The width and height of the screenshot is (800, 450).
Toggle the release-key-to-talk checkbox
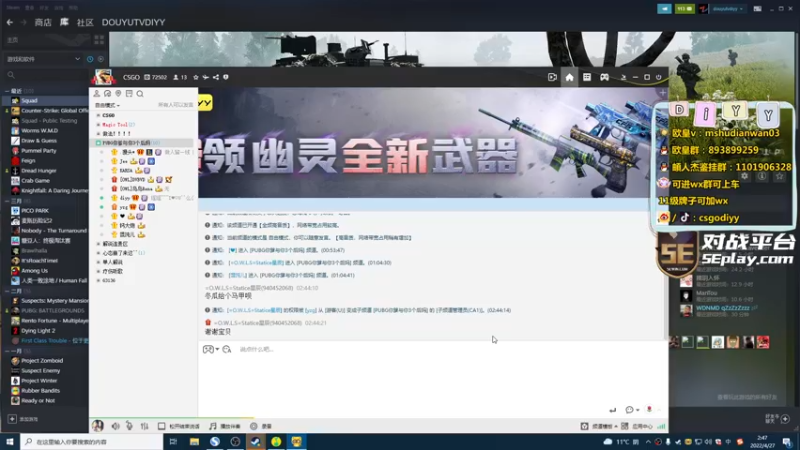tap(161, 426)
